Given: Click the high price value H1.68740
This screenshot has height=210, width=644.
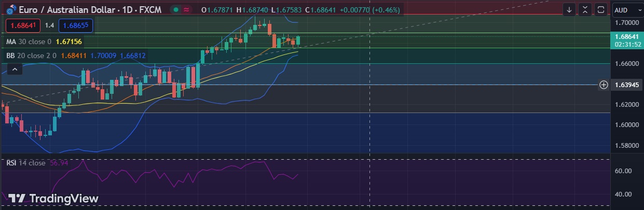Looking at the screenshot, I should [252, 9].
